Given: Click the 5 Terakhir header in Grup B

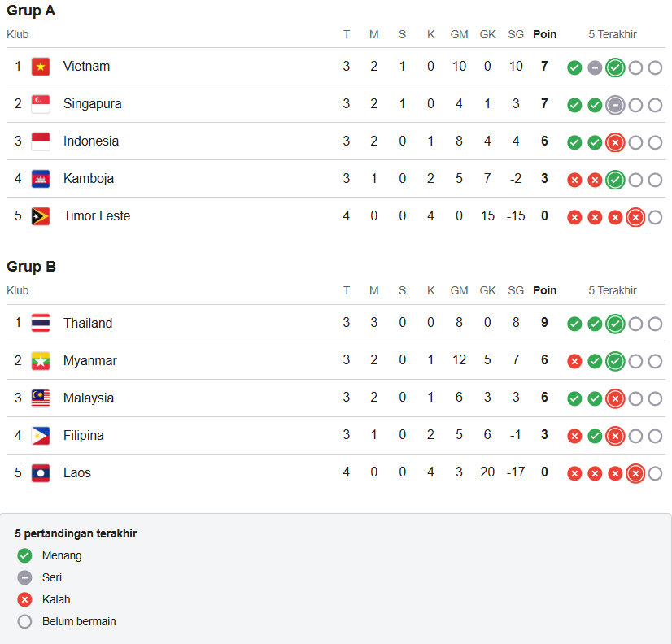Looking at the screenshot, I should [x=613, y=290].
